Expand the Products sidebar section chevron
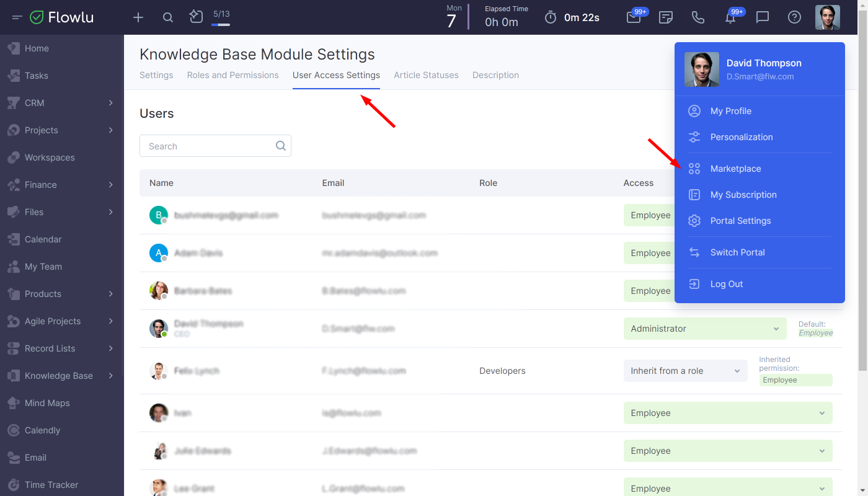 pos(111,294)
